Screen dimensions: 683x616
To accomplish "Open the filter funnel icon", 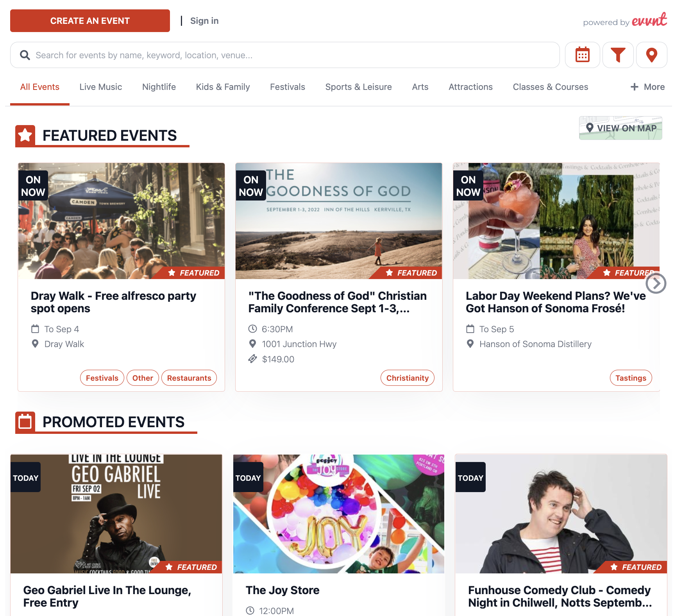I will (618, 55).
